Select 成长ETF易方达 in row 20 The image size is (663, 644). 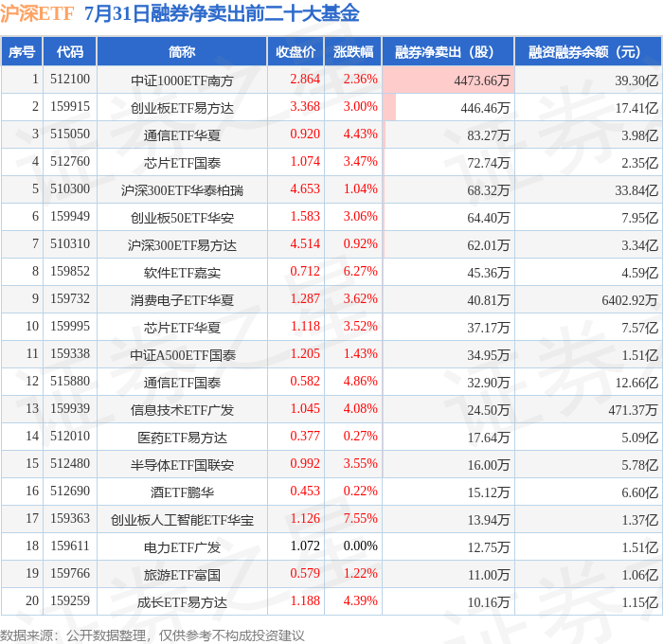[x=182, y=602]
